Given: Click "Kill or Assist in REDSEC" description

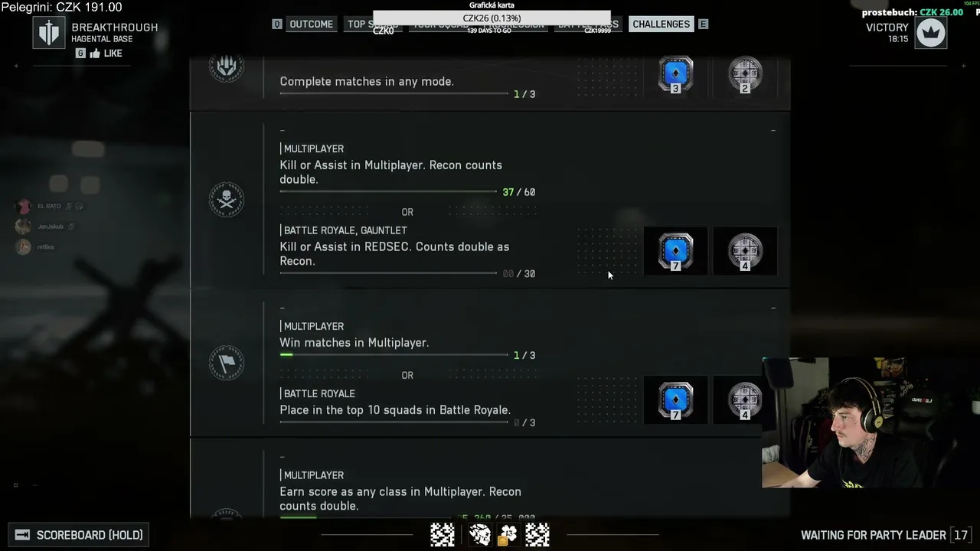Looking at the screenshot, I should [394, 254].
